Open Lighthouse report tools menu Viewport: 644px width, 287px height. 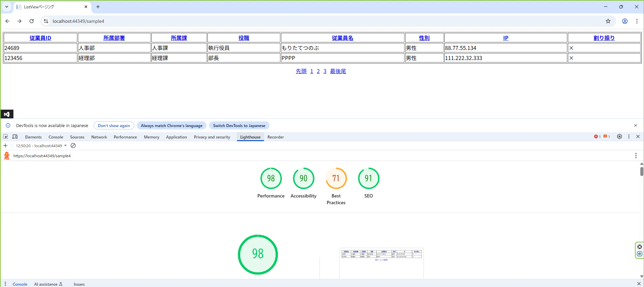click(x=636, y=156)
